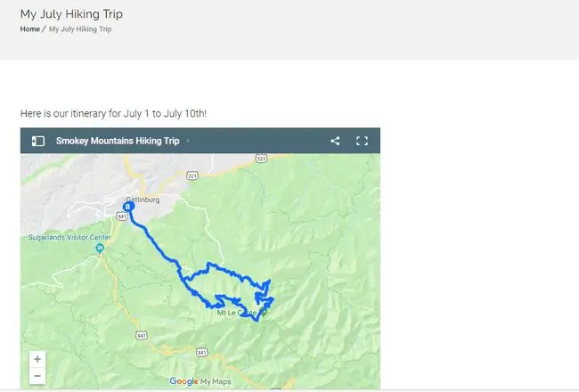579x392 pixels.
Task: Click the 321 route shield at top
Action: (x=261, y=159)
